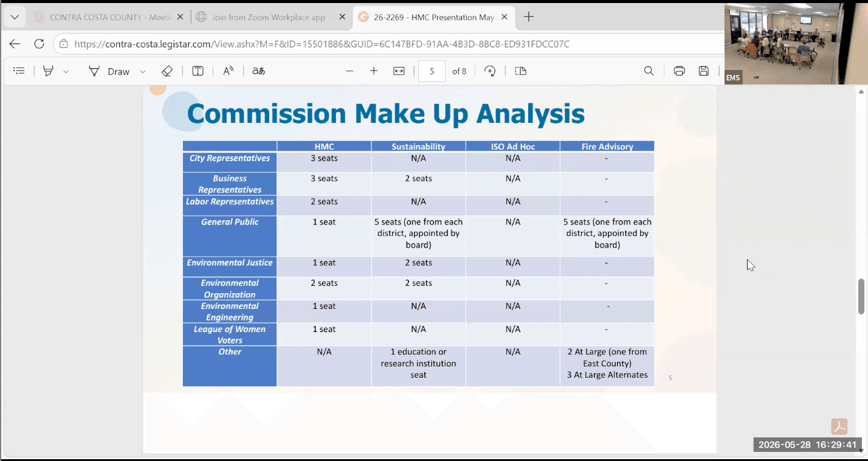This screenshot has width=868, height=461.
Task: Zoom in on the PDF
Action: coord(374,71)
